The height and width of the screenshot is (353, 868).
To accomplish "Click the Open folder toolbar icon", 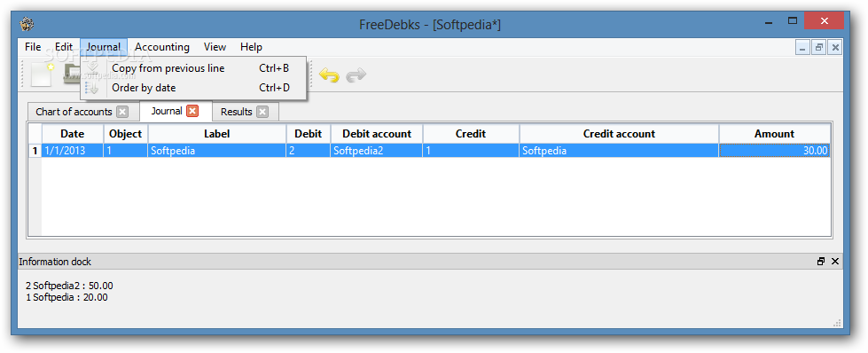I will click(72, 75).
